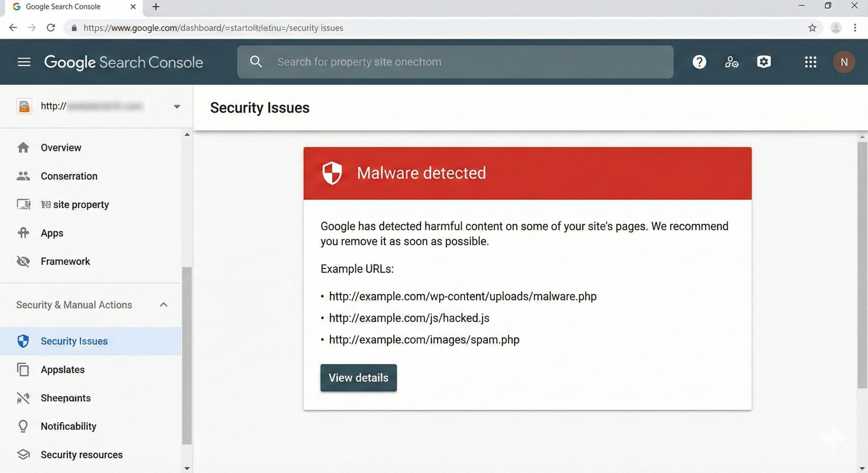
Task: Click the settings gear in top bar
Action: coord(764,62)
